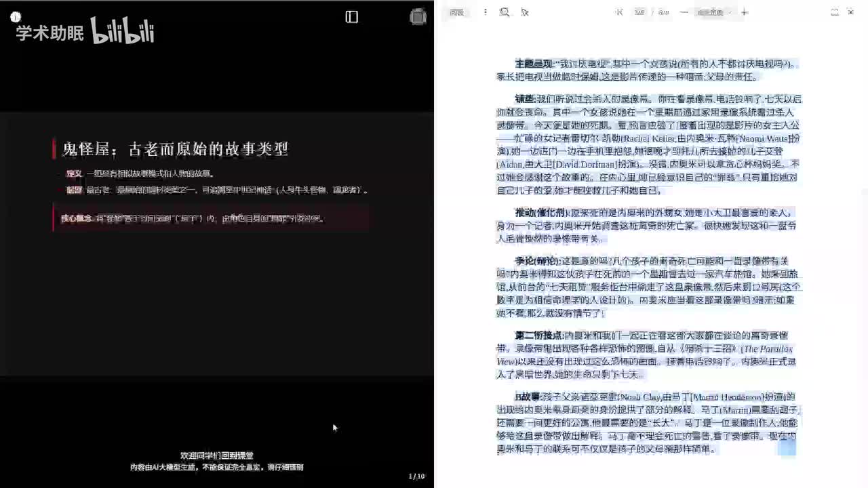Click the highlighted 核心概念 callout box
Viewport: 868px width, 488px height.
(211, 218)
